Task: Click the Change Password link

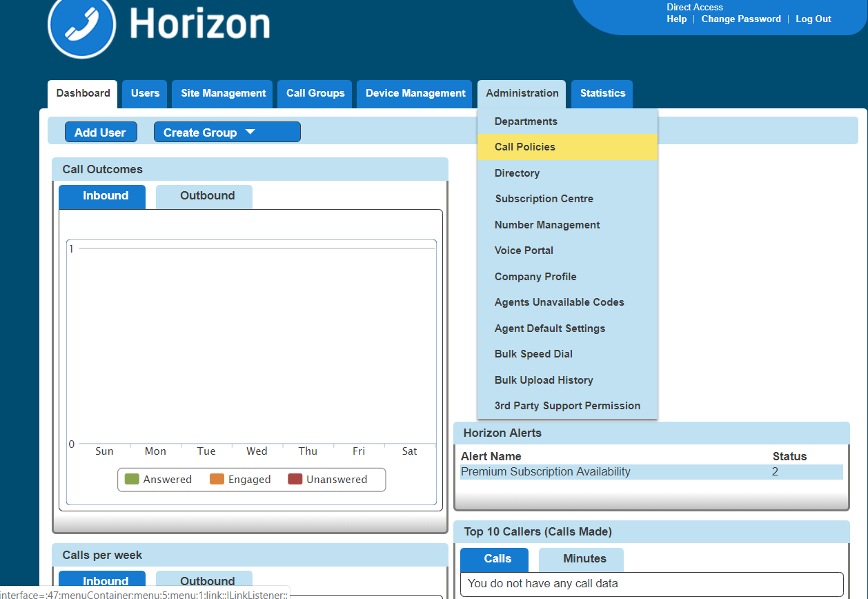Action: coord(741,19)
